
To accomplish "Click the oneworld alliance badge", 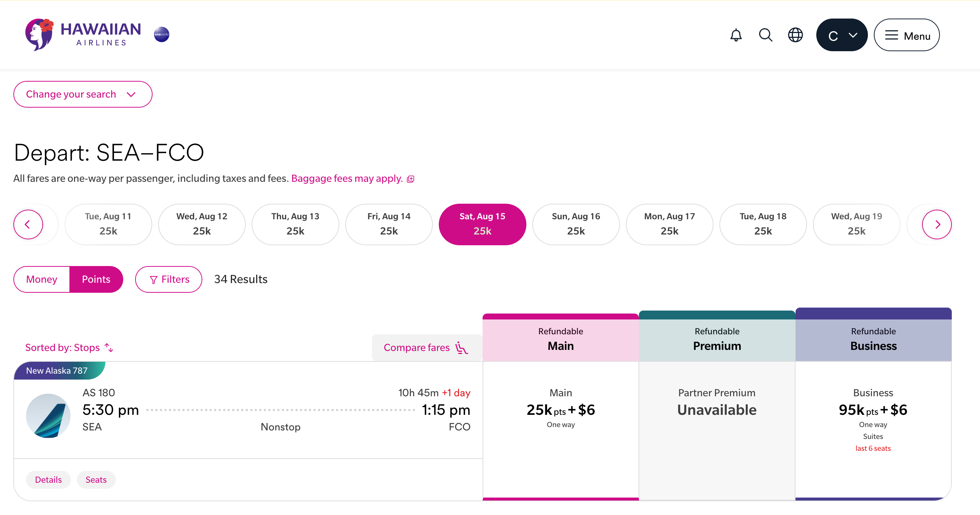I will coord(161,35).
